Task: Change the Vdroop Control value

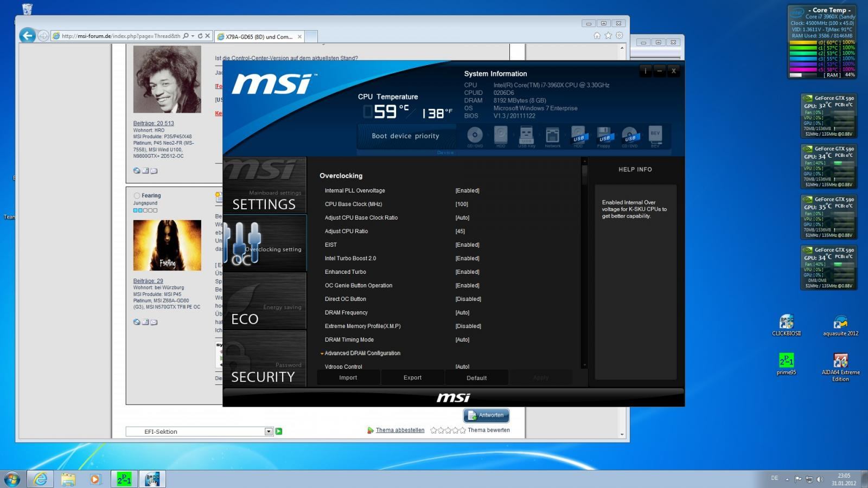Action: [x=463, y=367]
